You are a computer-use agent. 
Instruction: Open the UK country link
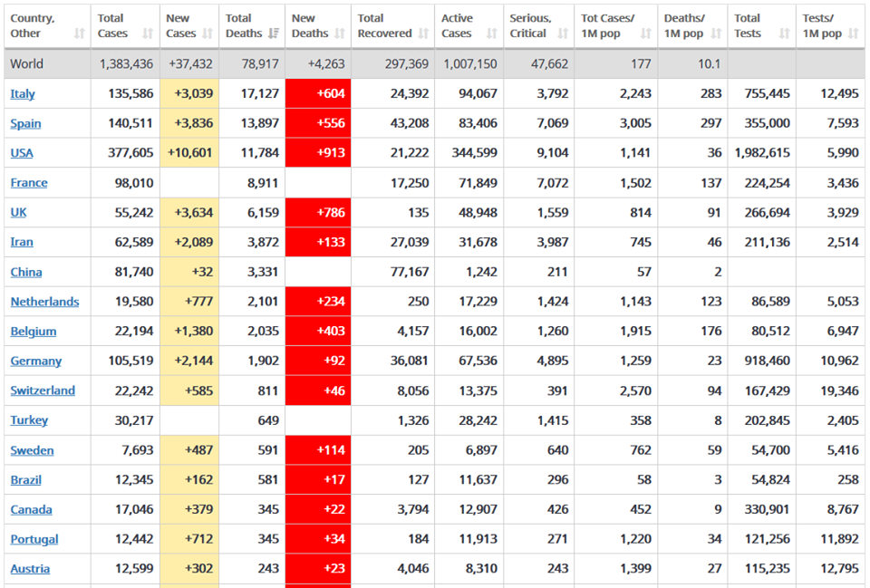pos(18,212)
